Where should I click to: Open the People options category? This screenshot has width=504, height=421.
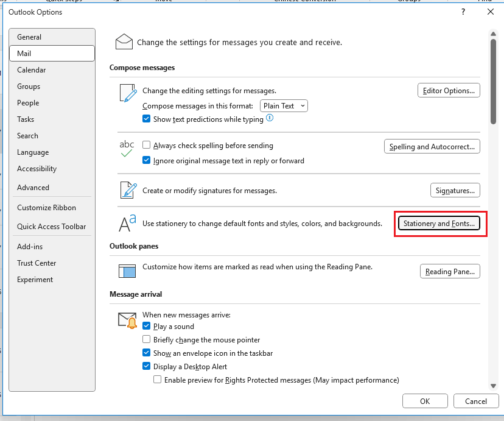[x=52, y=102]
